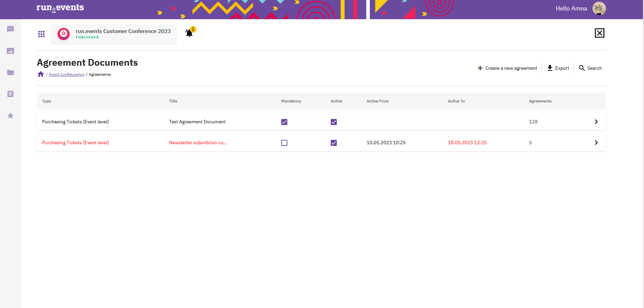Expand Newsletter subscription row chevron
The width and height of the screenshot is (644, 308).
596,143
